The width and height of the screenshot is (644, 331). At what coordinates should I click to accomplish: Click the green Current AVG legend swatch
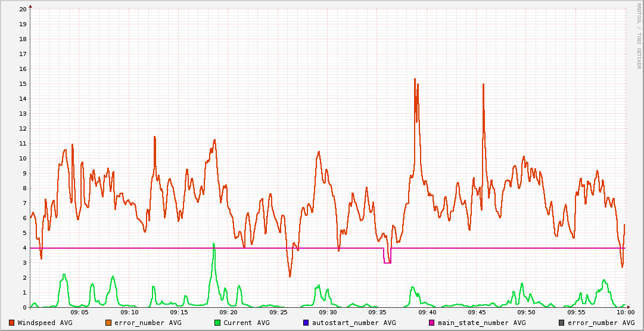[x=217, y=323]
